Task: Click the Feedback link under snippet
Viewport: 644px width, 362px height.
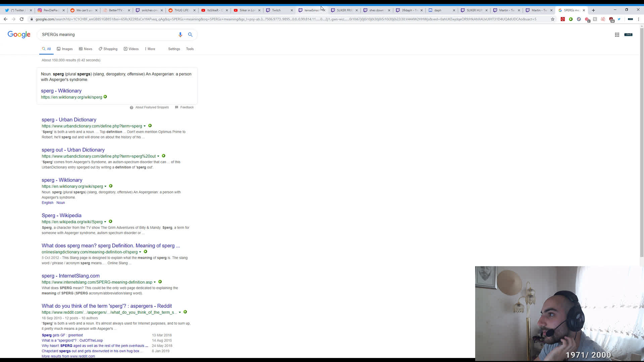Action: click(x=186, y=107)
